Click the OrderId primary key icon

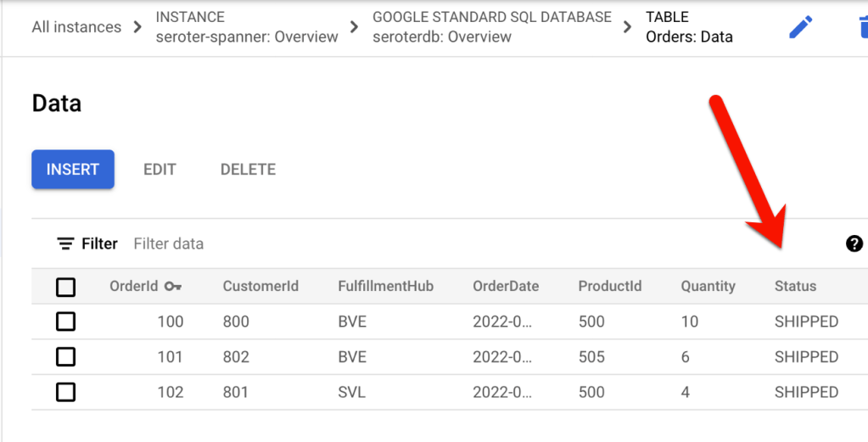tap(173, 287)
